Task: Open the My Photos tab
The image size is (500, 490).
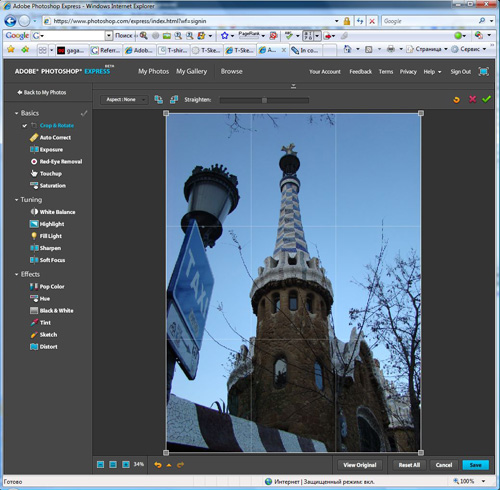Action: [x=153, y=71]
